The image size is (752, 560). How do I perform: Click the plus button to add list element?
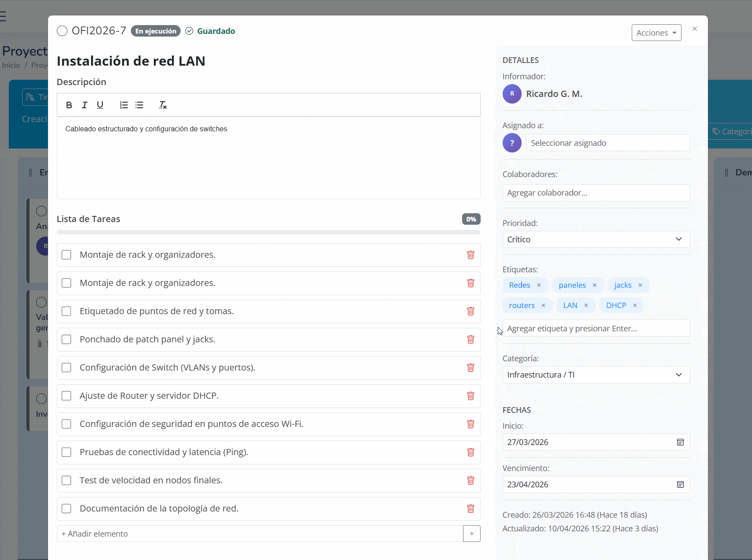coord(471,534)
